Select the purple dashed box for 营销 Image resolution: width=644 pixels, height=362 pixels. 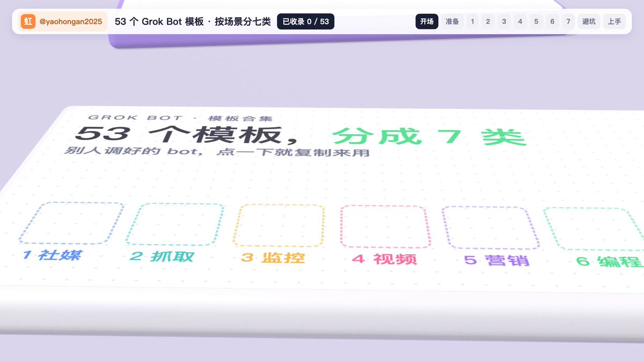tap(491, 228)
